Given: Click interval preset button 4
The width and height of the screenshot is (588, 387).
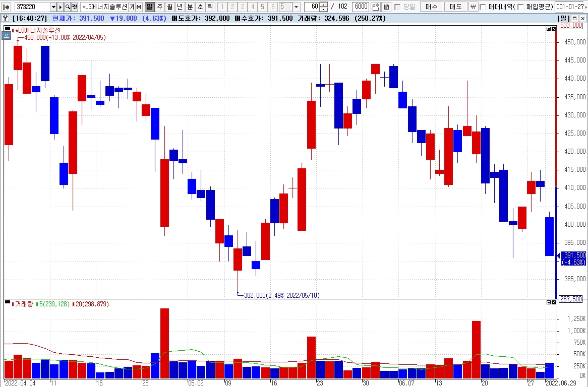Looking at the screenshot, I should point(252,7).
